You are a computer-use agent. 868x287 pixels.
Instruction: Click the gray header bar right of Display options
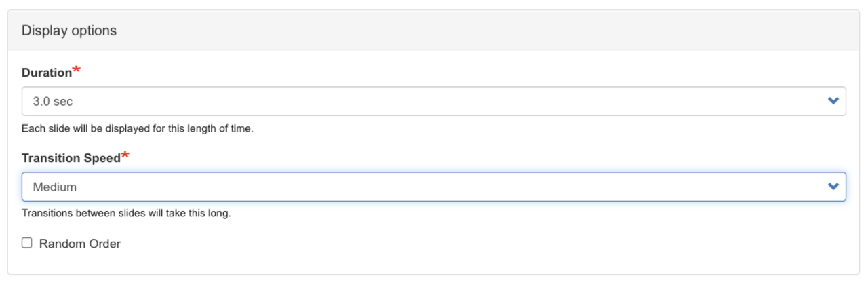tap(475, 31)
